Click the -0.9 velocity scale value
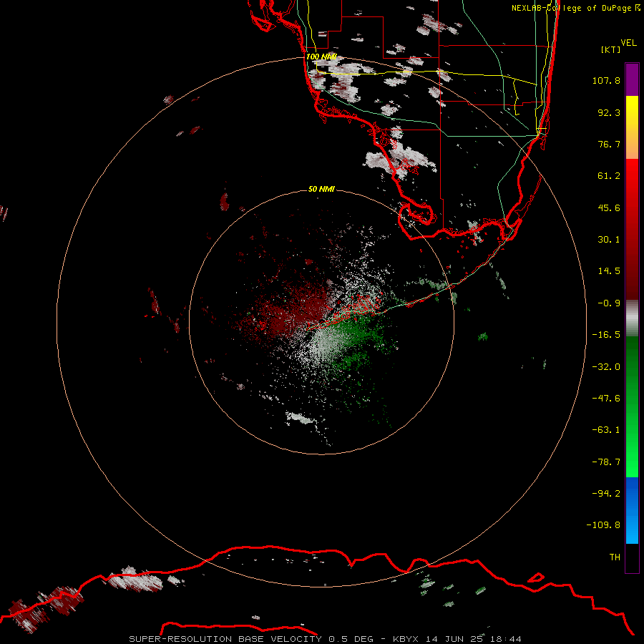 click(609, 303)
